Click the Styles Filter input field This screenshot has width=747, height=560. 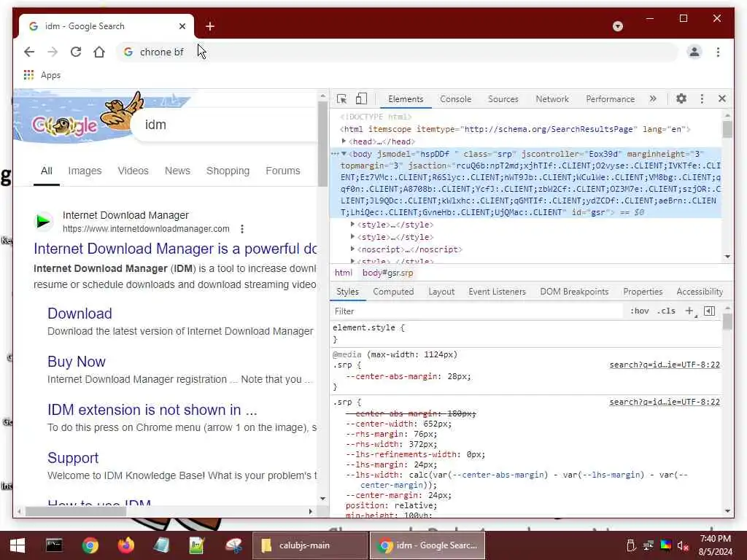tap(476, 311)
